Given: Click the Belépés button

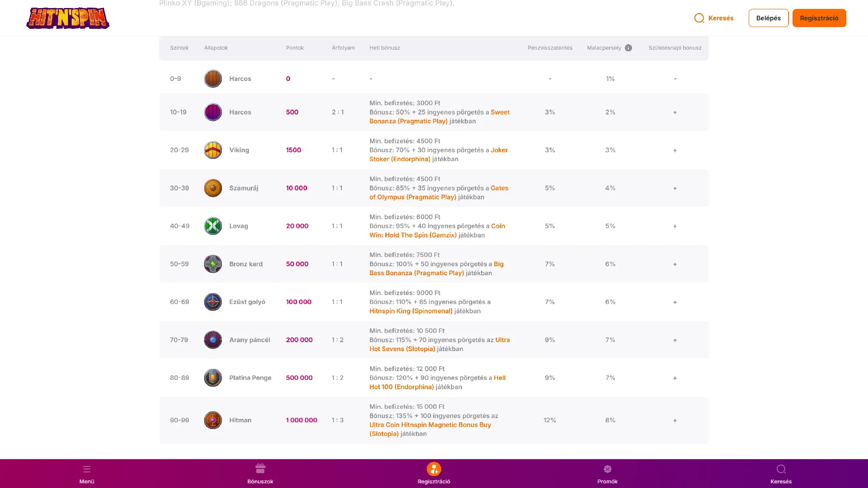Looking at the screenshot, I should 768,18.
